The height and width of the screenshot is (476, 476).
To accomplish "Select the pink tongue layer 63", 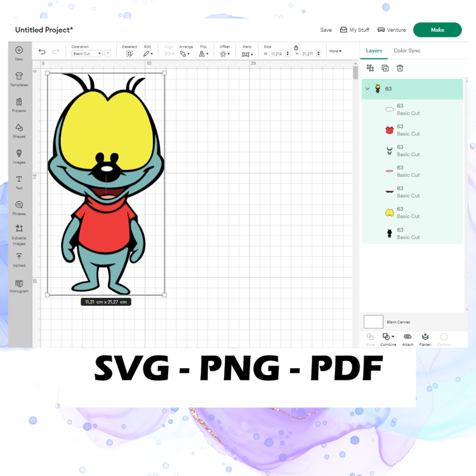I will [413, 171].
